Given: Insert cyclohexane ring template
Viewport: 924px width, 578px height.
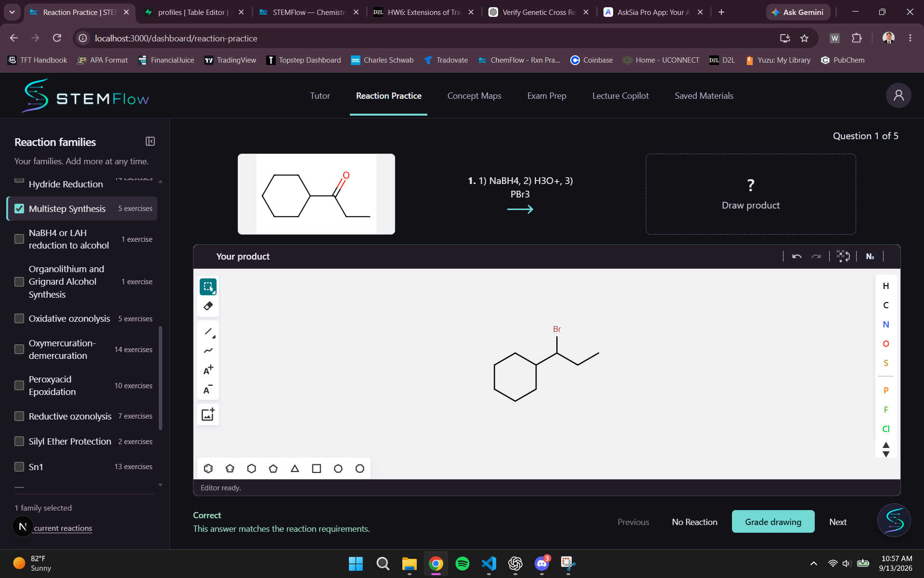Looking at the screenshot, I should click(x=252, y=468).
